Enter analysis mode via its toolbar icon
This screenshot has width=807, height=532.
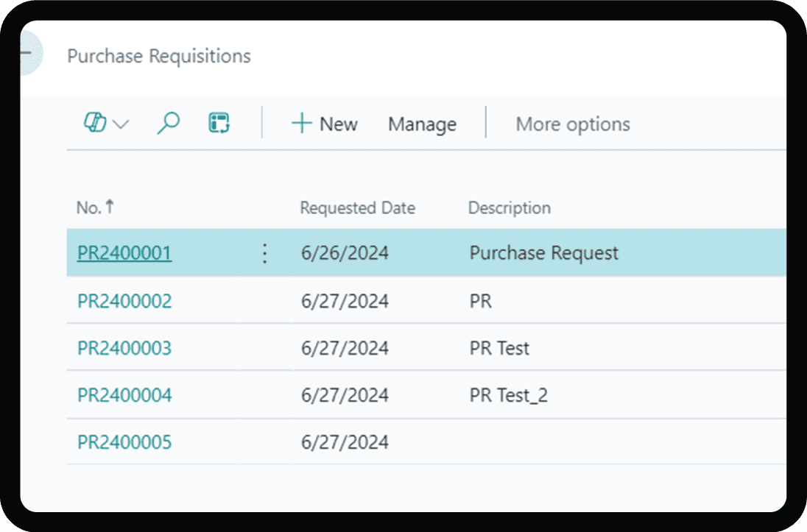point(219,123)
